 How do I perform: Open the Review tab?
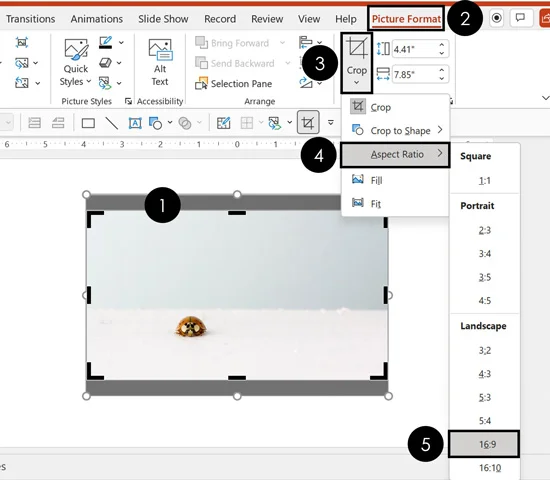267,19
